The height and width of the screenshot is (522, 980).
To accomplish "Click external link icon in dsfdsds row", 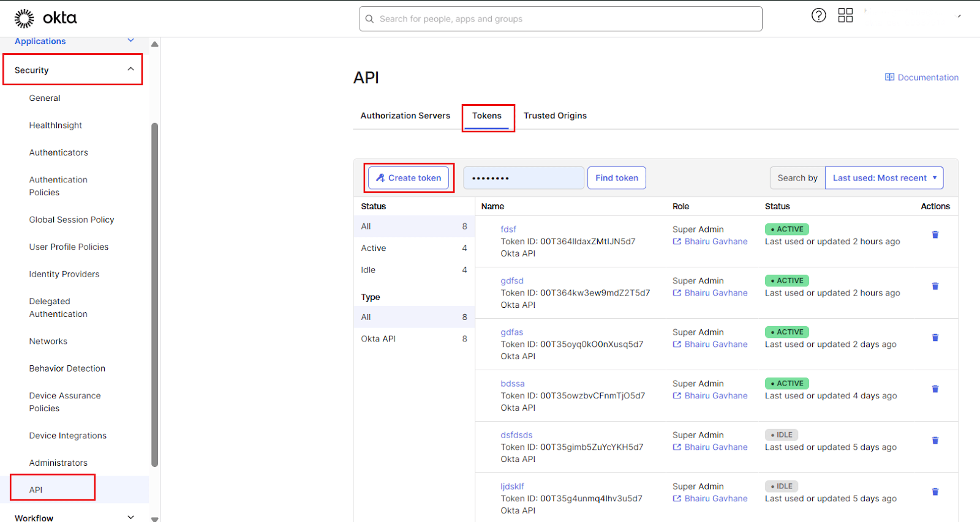I will click(x=677, y=447).
